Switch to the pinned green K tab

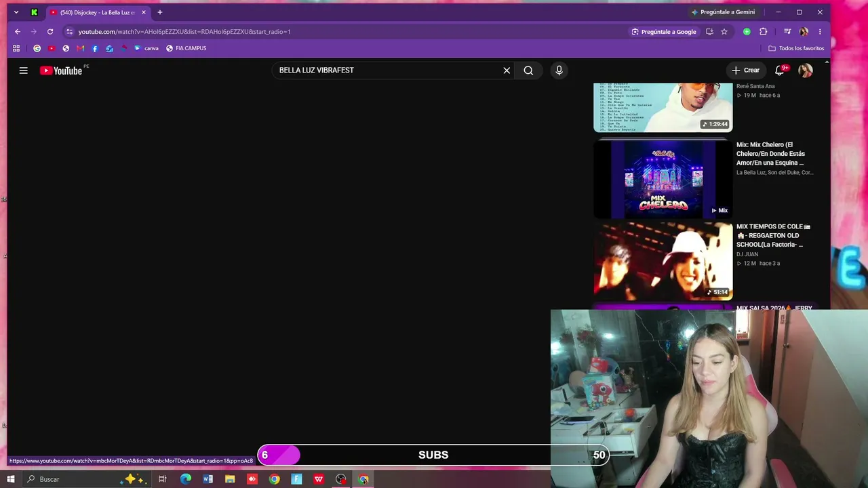pyautogui.click(x=34, y=12)
